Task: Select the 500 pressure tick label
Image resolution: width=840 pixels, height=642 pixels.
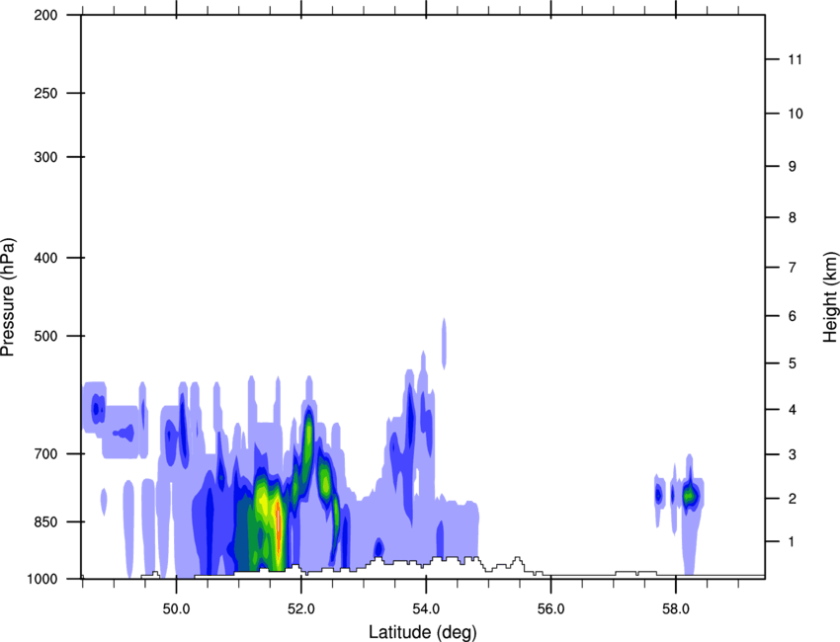Action: pos(46,336)
